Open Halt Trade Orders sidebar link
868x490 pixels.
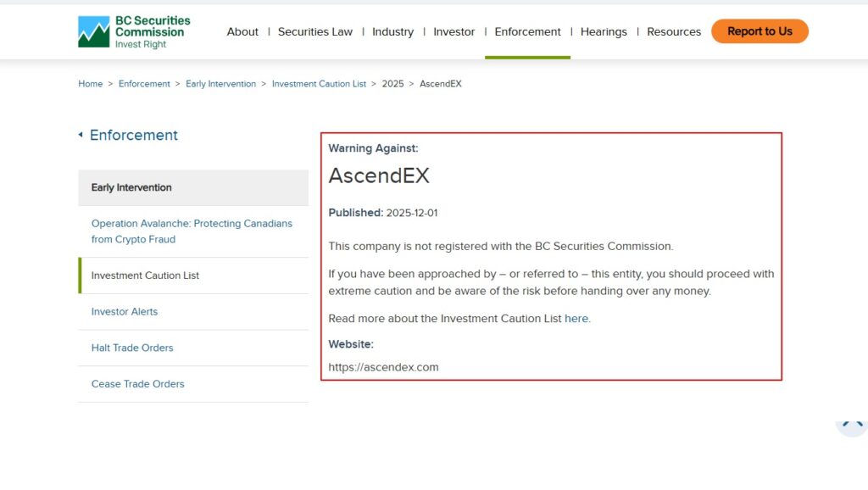(132, 348)
